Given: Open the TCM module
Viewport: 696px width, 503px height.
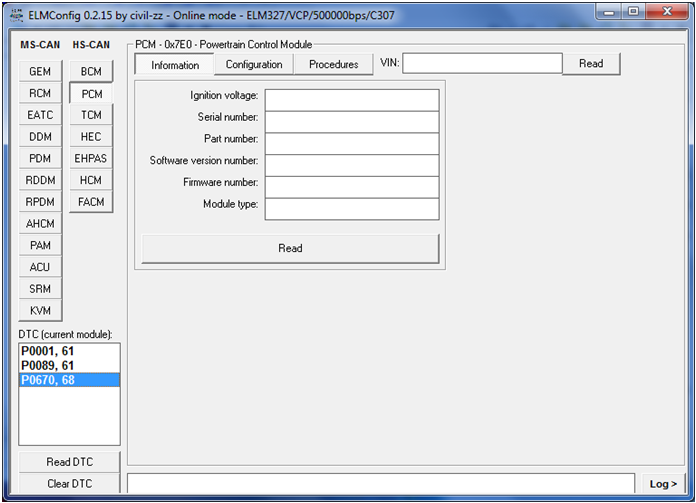Looking at the screenshot, I should tap(91, 115).
